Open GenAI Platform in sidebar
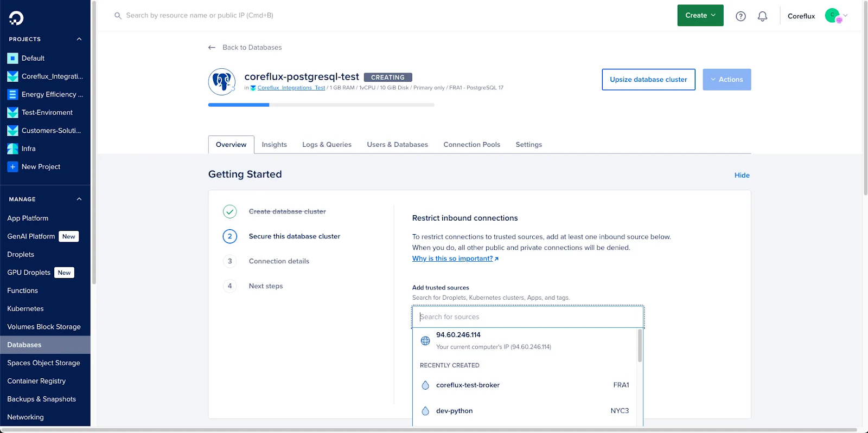Screen dimensions: 868x433 point(31,236)
